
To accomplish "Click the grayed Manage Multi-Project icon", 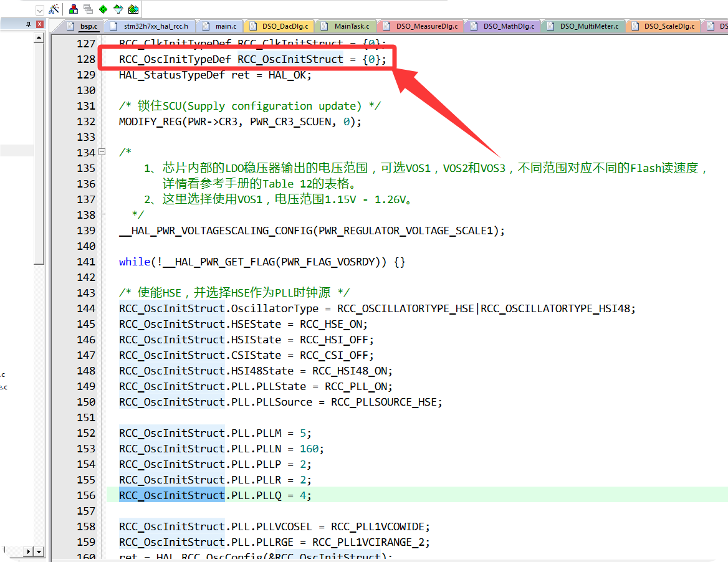I will pyautogui.click(x=88, y=9).
